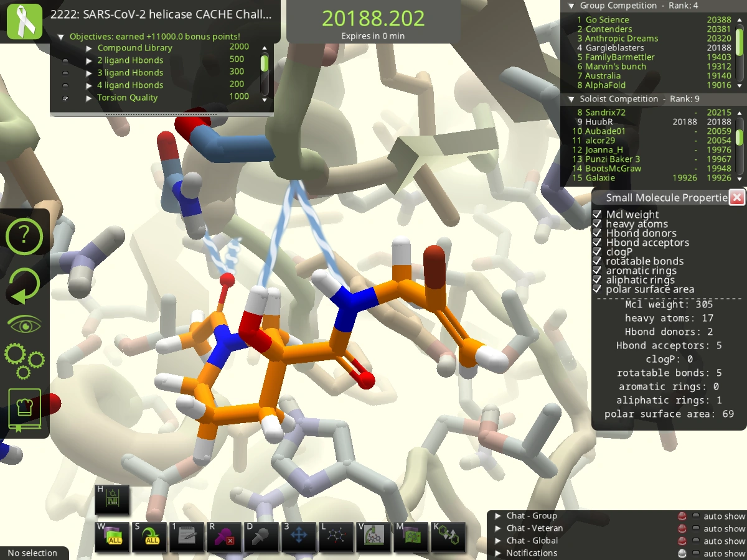The width and height of the screenshot is (747, 560).
Task: Select the move tool
Action: coord(299,537)
